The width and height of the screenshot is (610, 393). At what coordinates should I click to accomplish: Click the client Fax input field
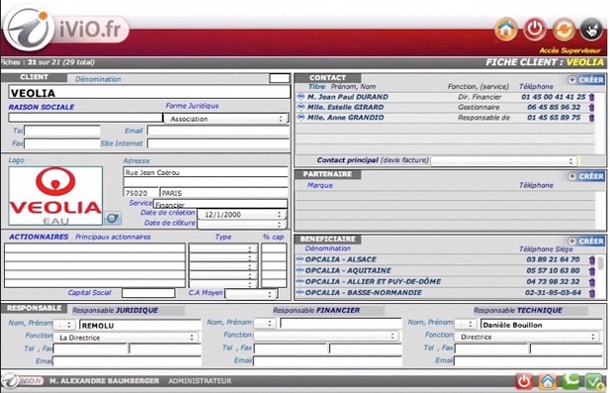point(63,144)
